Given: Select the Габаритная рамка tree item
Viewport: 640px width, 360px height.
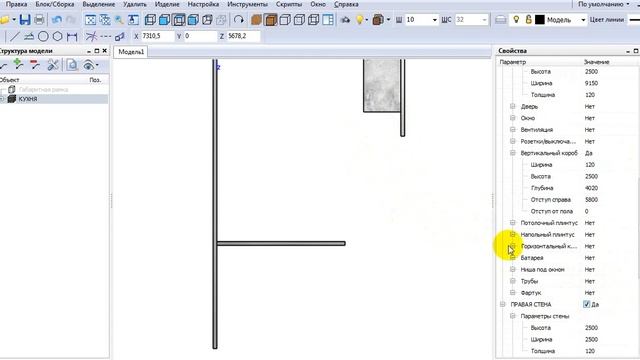Looking at the screenshot, I should (x=43, y=89).
